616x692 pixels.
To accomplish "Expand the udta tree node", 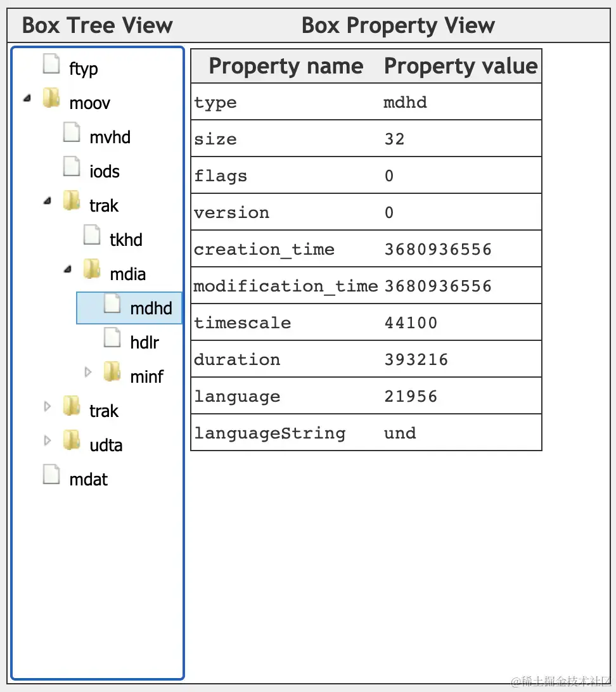I will 48,440.
